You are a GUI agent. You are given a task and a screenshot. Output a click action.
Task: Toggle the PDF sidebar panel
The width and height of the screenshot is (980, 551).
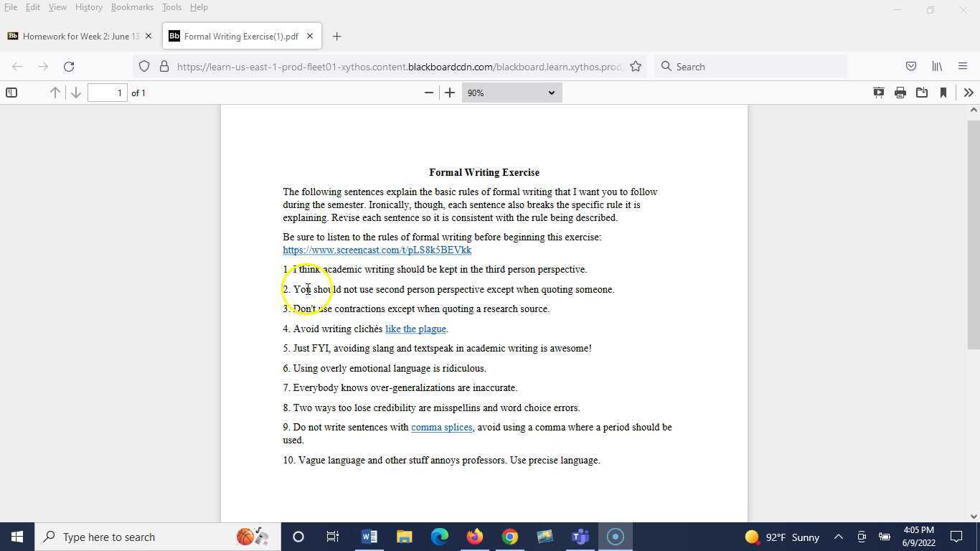coord(11,93)
